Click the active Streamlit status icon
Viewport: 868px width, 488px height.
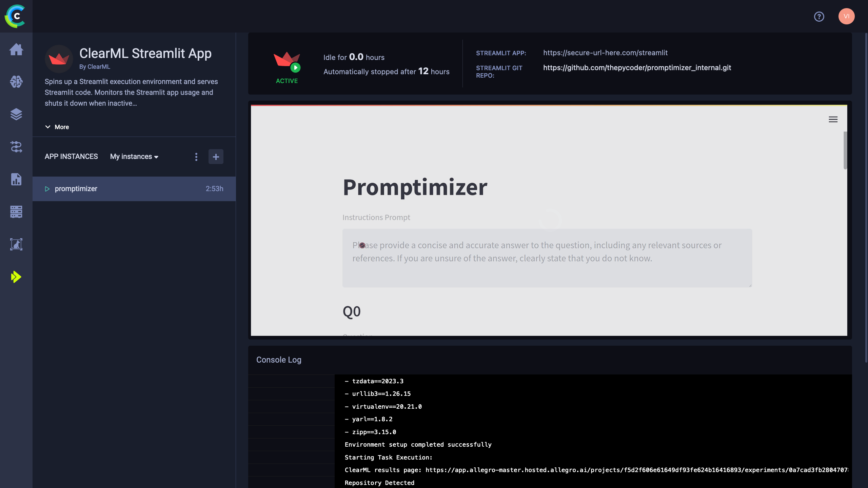[x=287, y=62]
